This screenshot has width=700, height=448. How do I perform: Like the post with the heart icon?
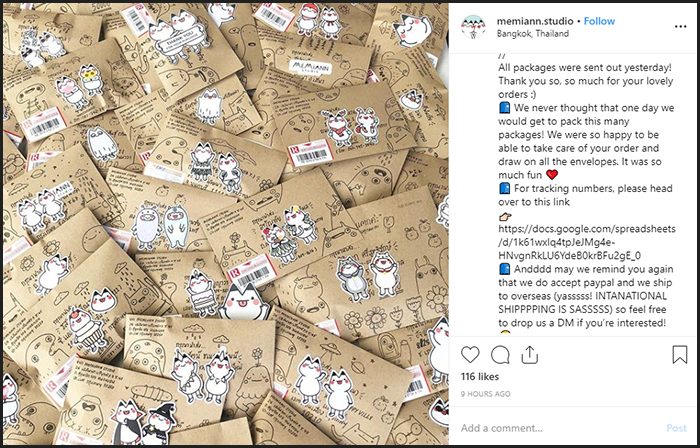pyautogui.click(x=470, y=355)
